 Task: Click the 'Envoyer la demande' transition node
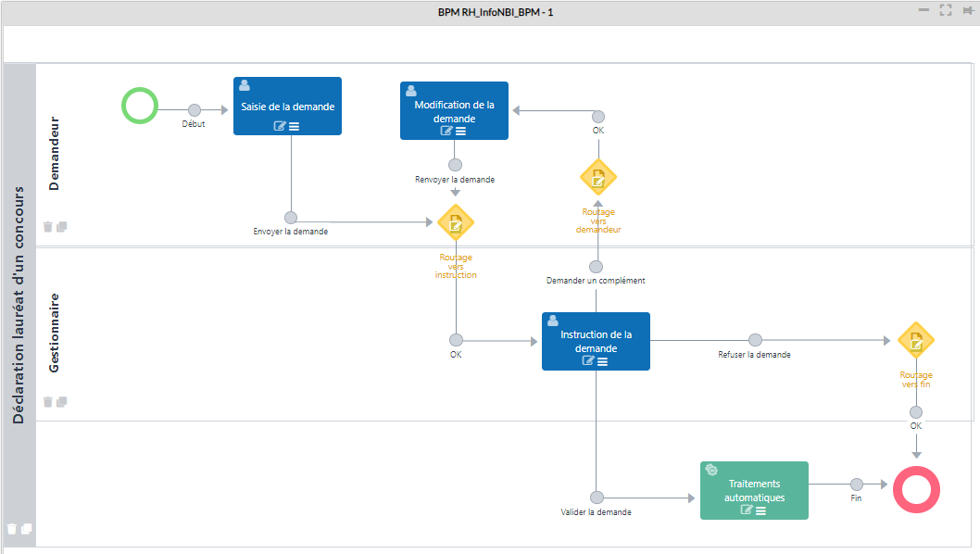[x=291, y=218]
